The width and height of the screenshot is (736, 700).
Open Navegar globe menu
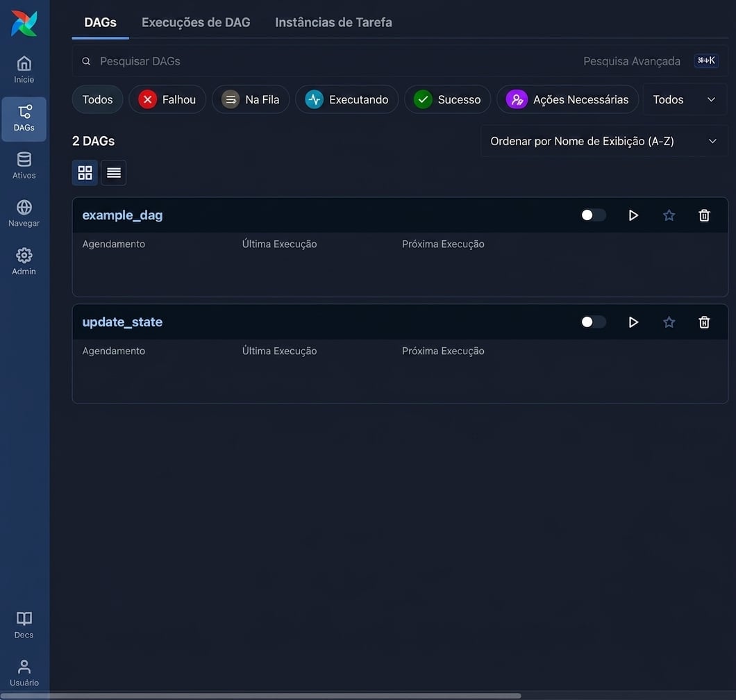click(x=24, y=214)
